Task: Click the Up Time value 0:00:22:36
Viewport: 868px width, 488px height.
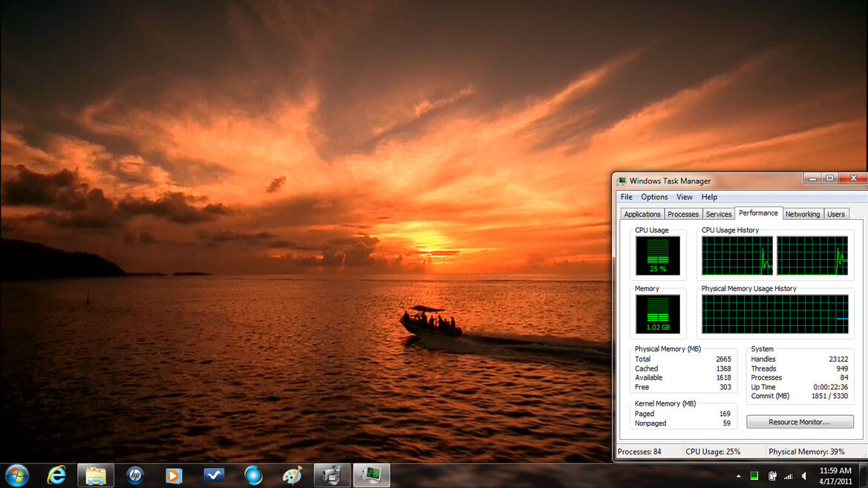Action: 830,387
